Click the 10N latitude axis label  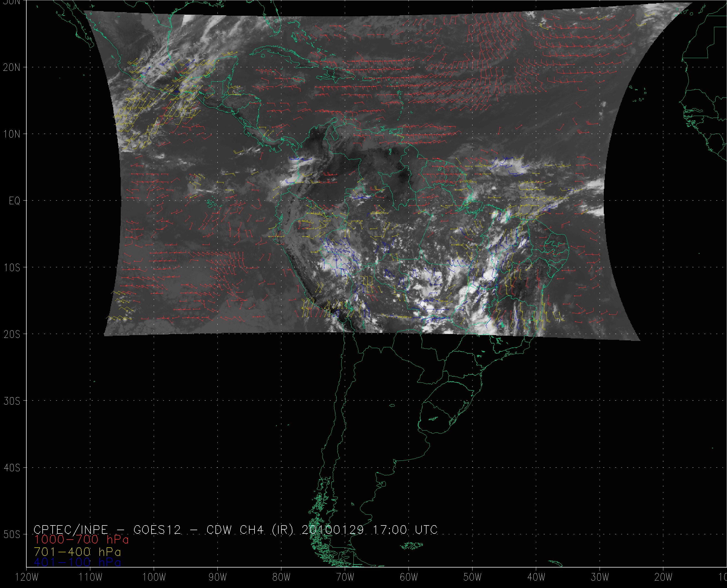[12, 134]
